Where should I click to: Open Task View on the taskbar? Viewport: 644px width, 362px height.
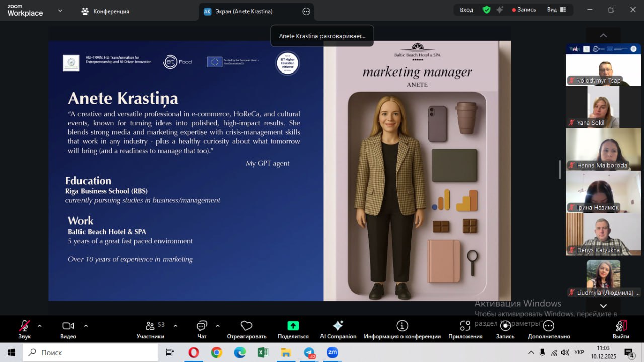tap(170, 352)
